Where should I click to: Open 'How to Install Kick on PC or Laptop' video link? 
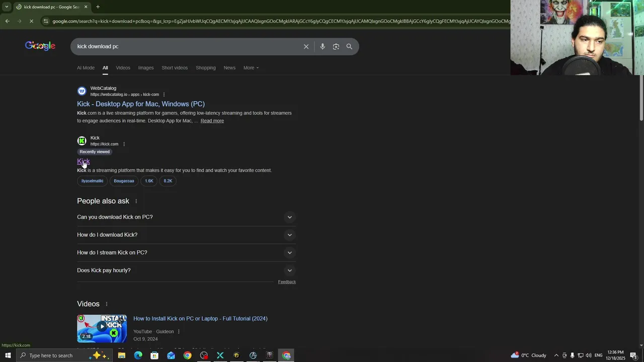[x=200, y=319]
